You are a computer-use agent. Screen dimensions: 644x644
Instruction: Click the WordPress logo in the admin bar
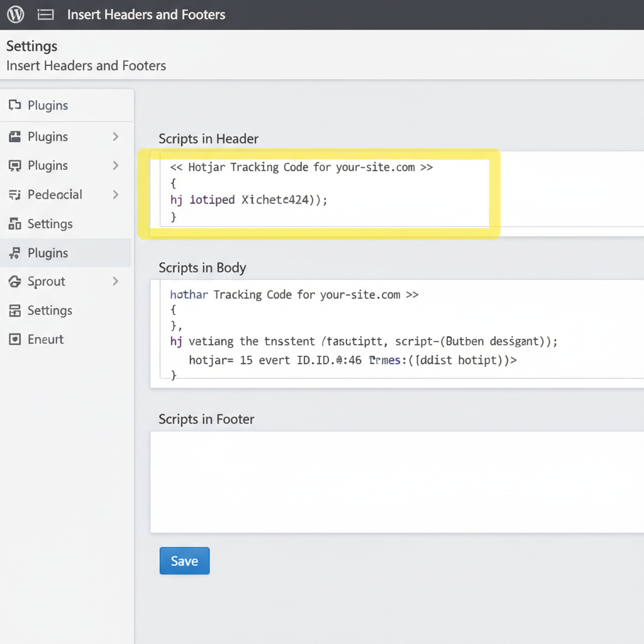click(x=14, y=14)
